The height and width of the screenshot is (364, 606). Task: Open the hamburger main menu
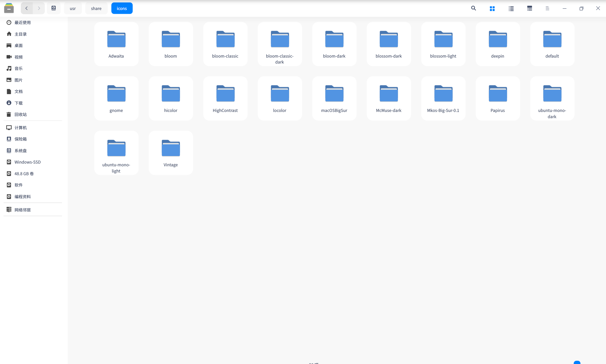click(x=547, y=8)
